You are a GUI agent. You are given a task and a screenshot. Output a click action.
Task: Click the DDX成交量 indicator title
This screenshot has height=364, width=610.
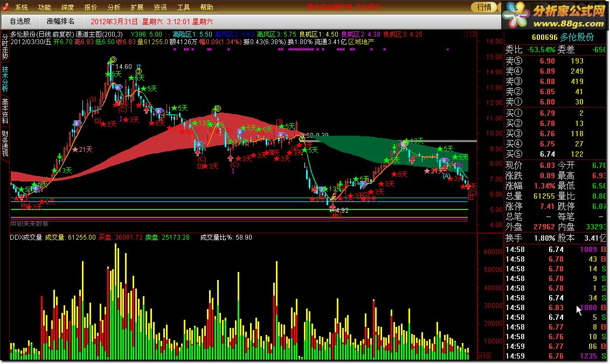coord(26,237)
